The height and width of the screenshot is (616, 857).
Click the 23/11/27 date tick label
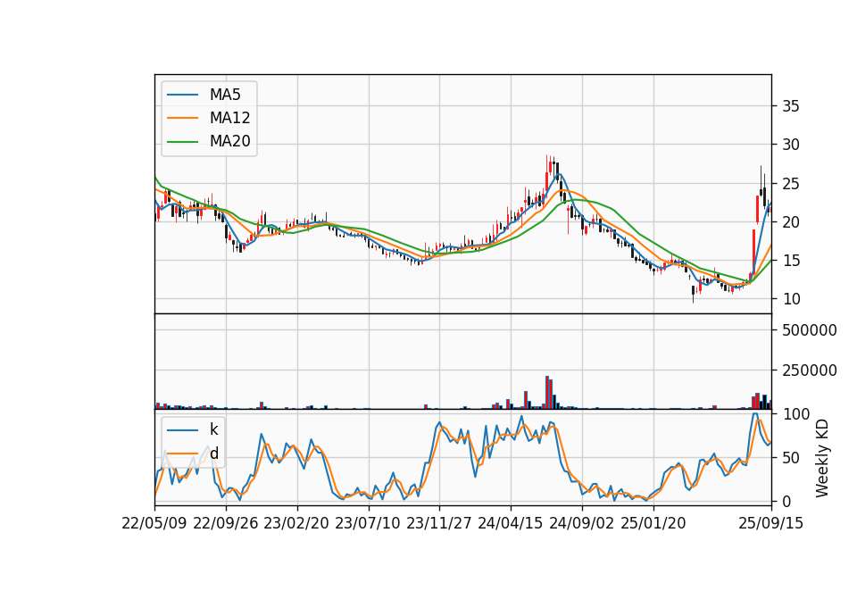[x=439, y=523]
